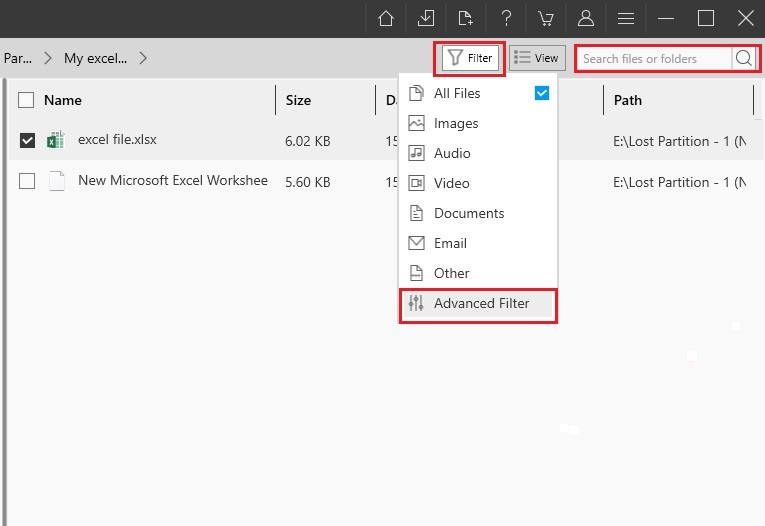Click the save scan download icon
The height and width of the screenshot is (526, 765).
pyautogui.click(x=426, y=19)
